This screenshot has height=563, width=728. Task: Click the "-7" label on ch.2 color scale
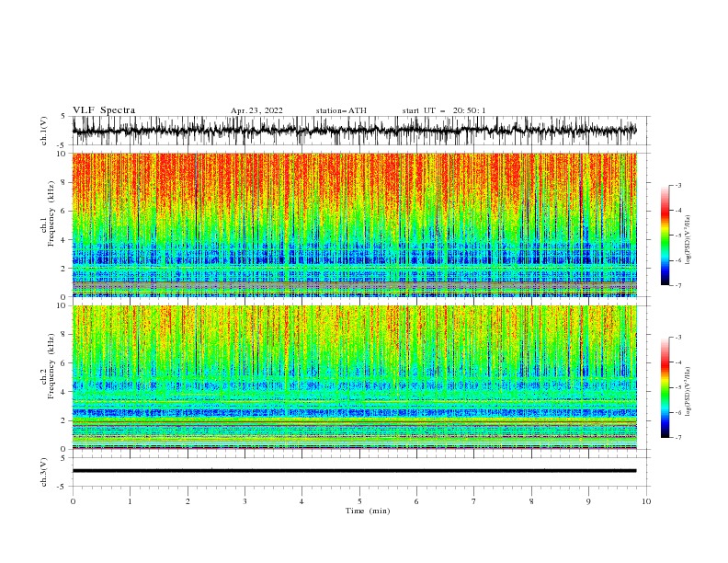677,438
